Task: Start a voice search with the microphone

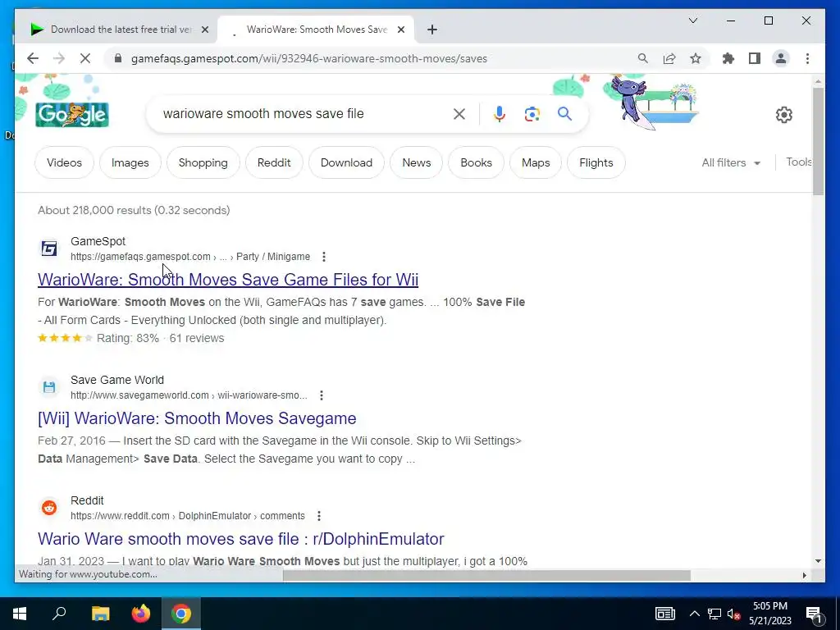Action: (x=500, y=113)
